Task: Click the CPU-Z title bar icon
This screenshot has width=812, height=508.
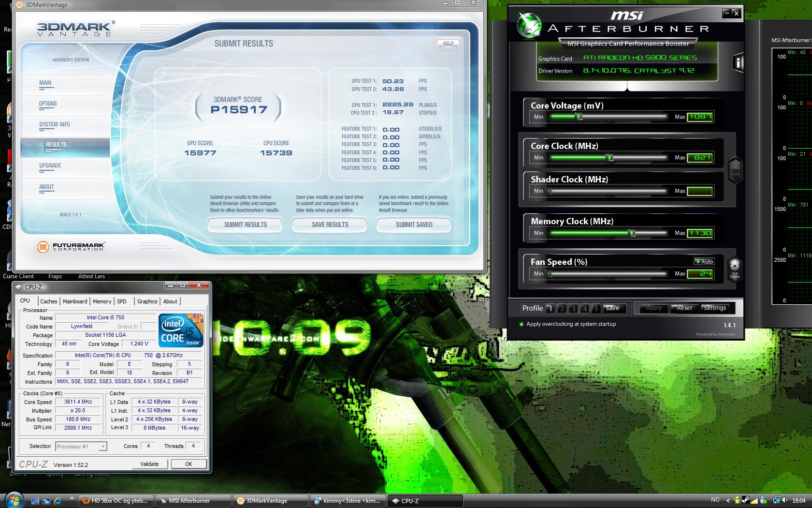Action: click(x=19, y=287)
